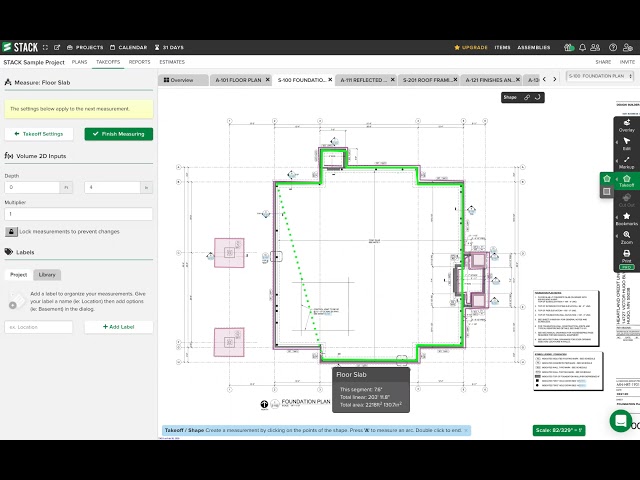This screenshot has height=480, width=640.
Task: Select the Library labels tab
Action: click(x=47, y=275)
